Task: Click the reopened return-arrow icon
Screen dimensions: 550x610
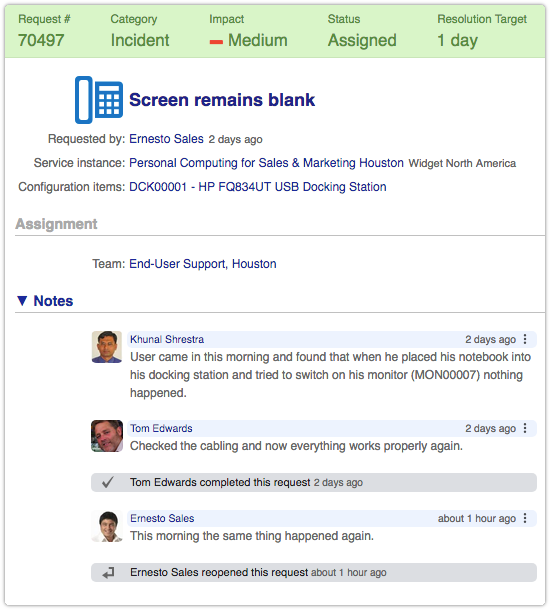Action: pos(108,573)
